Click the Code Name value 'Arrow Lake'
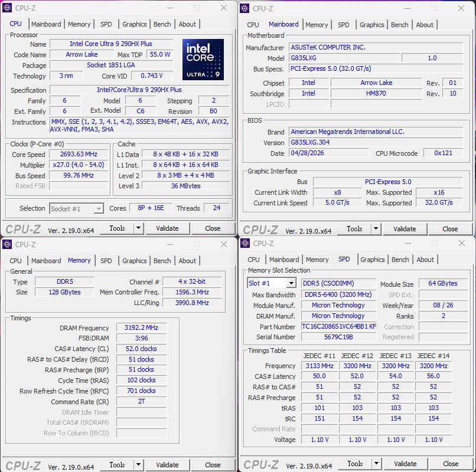The width and height of the screenshot is (476, 472). tap(81, 54)
